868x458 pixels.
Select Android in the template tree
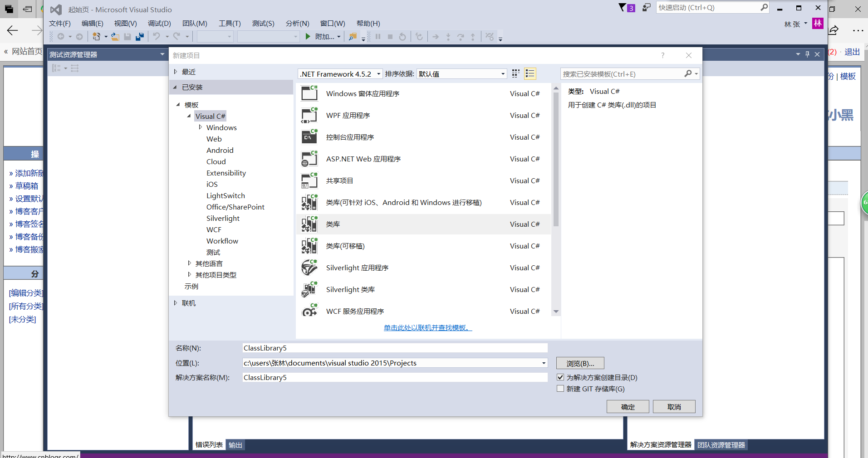(x=220, y=150)
